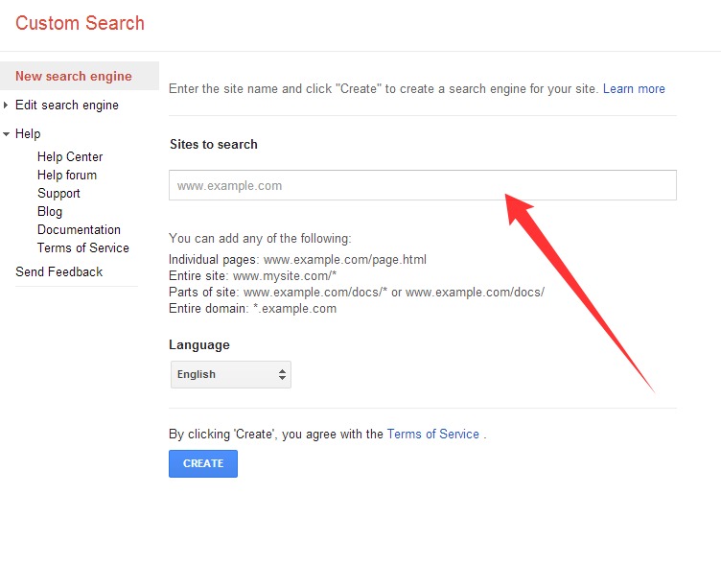Collapse the Help section triangle

tap(6, 134)
